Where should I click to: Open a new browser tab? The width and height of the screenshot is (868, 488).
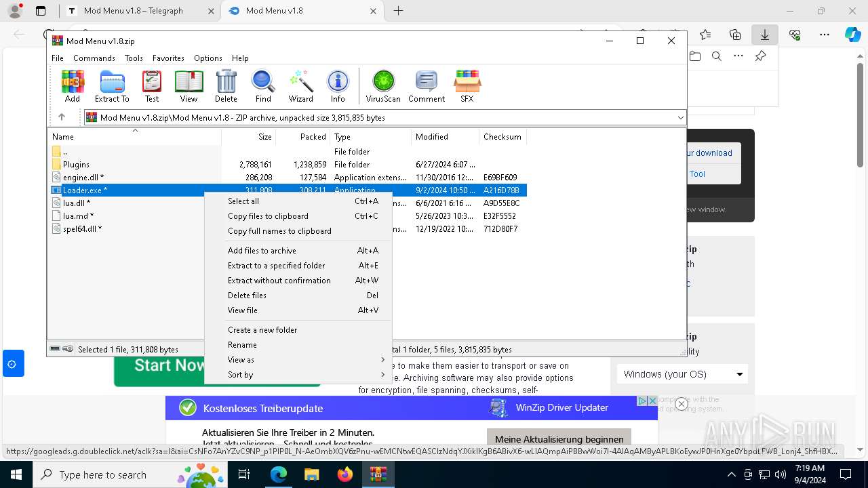399,11
